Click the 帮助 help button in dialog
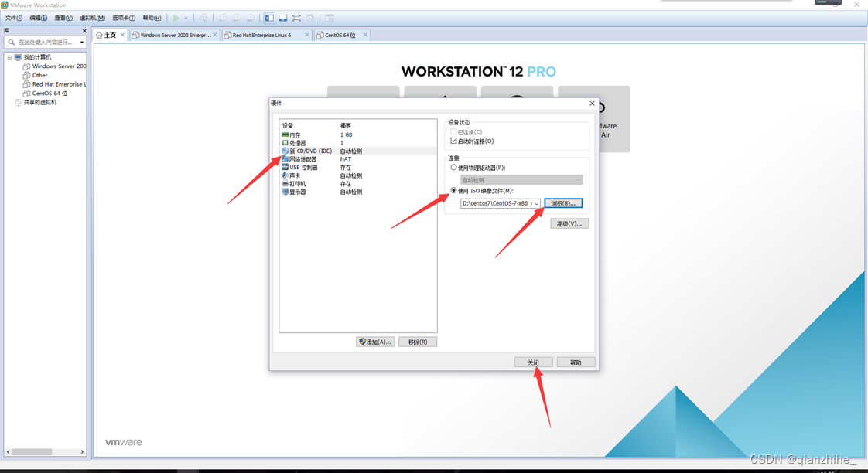The width and height of the screenshot is (868, 473). [x=576, y=362]
